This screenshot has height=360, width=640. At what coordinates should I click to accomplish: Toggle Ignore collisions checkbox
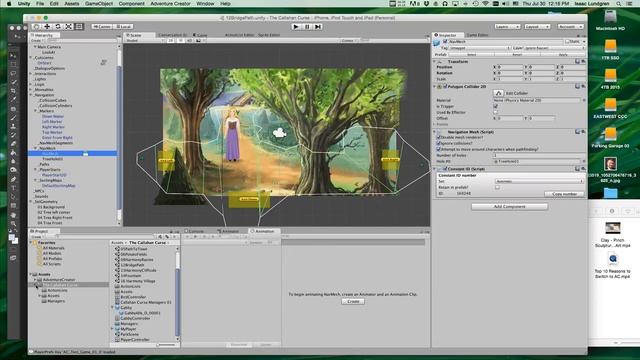pos(438,143)
